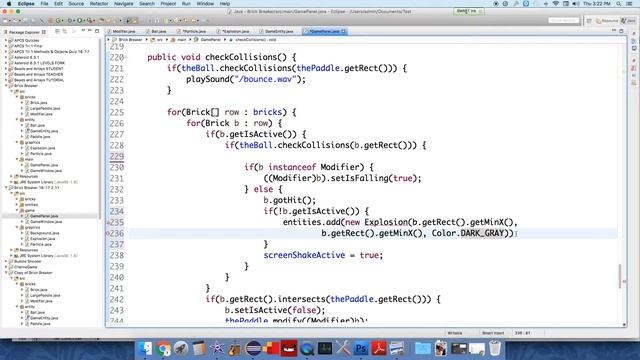This screenshot has width=640, height=360.
Task: Click 'Writable' in the status bar
Action: 455,333
